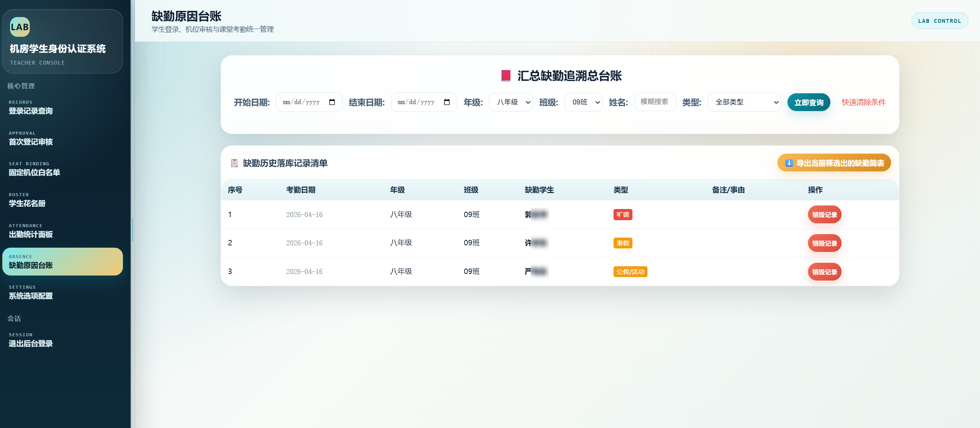The height and width of the screenshot is (428, 980).
Task: Click 八年级 cell in row 1
Action: tap(401, 214)
